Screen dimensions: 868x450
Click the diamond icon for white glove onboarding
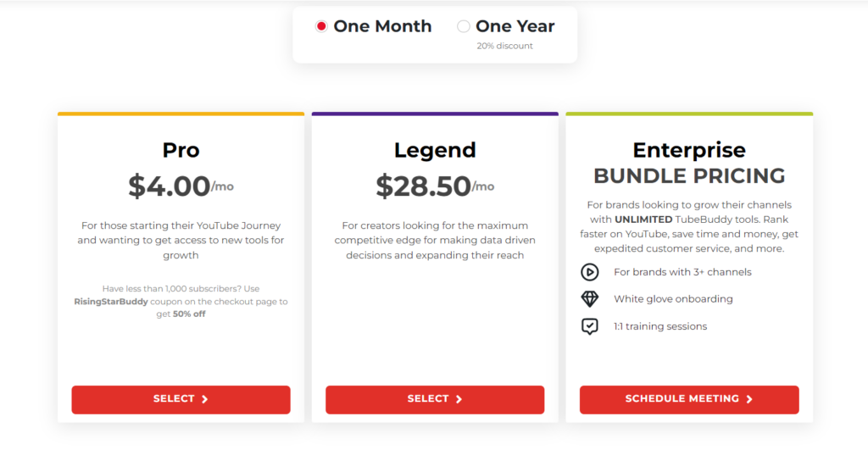coord(589,299)
